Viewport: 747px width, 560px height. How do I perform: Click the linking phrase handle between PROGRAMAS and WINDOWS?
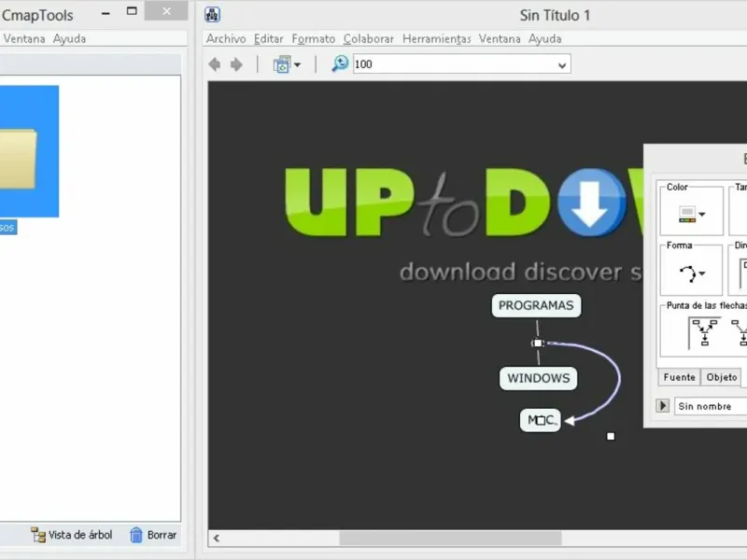pyautogui.click(x=538, y=343)
